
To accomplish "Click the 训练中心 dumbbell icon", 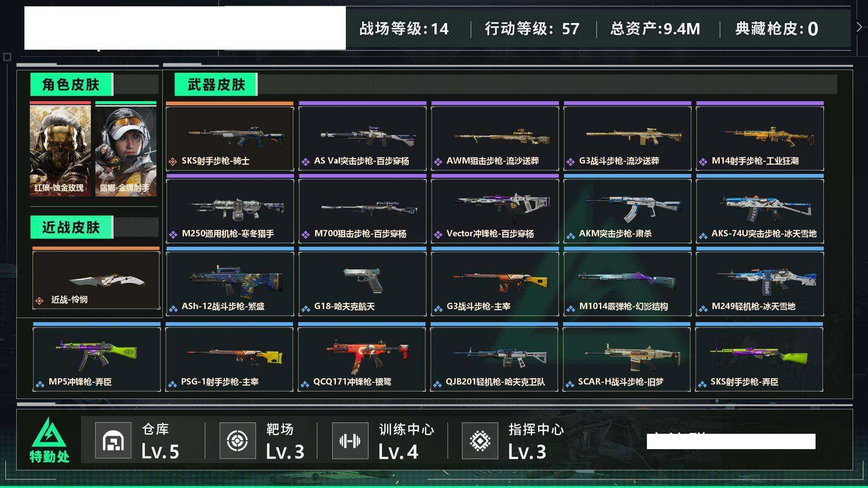I will pyautogui.click(x=350, y=441).
